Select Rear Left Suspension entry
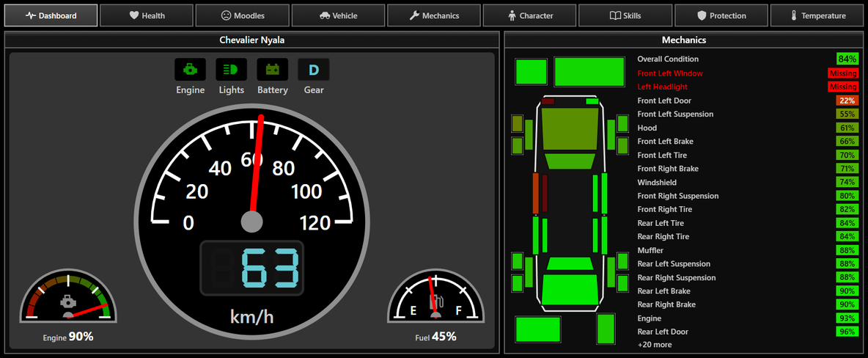 click(x=747, y=264)
